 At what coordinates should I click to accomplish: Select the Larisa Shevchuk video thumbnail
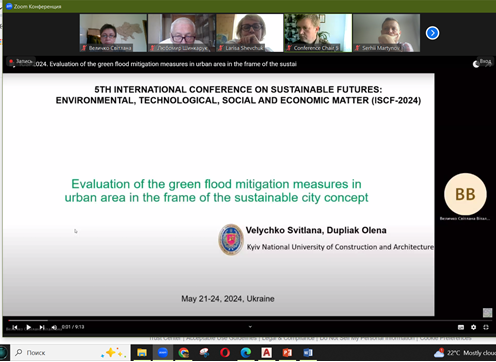click(x=250, y=33)
